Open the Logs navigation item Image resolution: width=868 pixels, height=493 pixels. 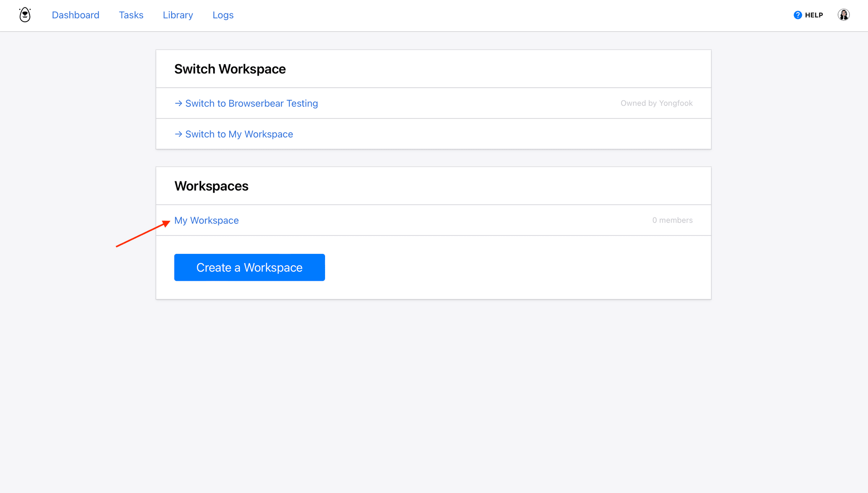coord(223,15)
